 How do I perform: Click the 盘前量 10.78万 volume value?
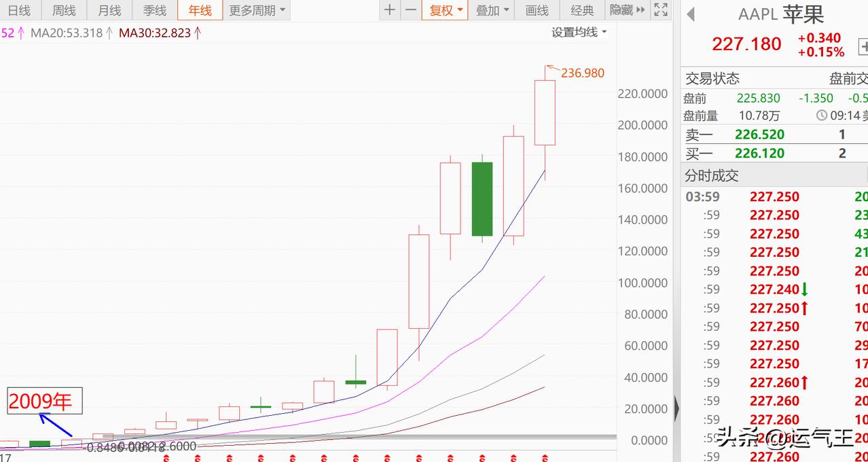pos(761,116)
